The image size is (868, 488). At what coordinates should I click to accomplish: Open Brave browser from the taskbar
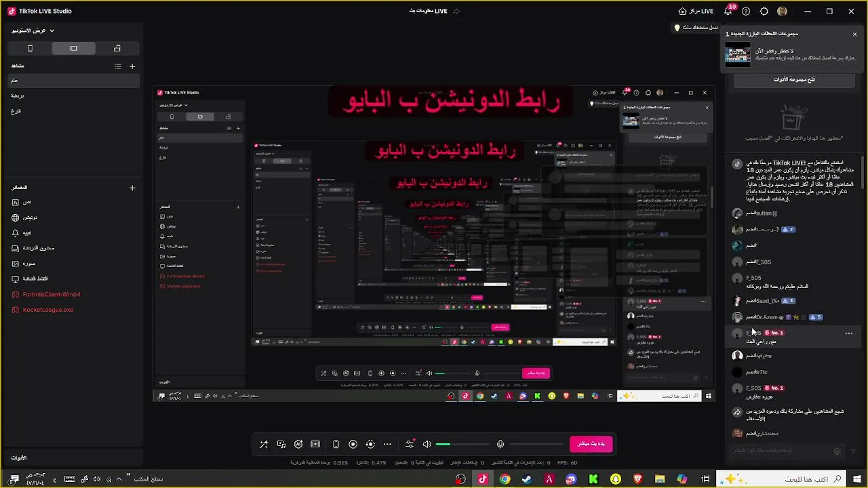pos(637,479)
